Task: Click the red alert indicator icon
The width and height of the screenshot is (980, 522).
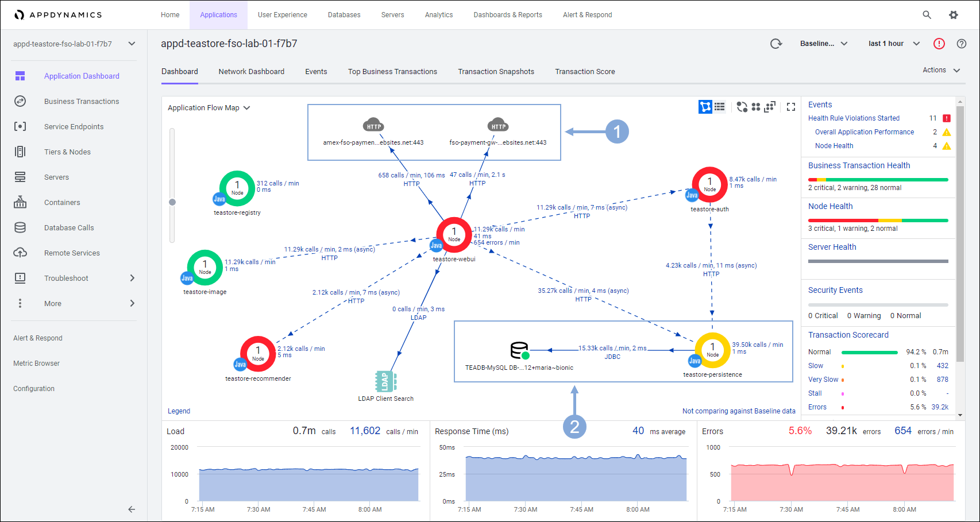Action: point(939,44)
